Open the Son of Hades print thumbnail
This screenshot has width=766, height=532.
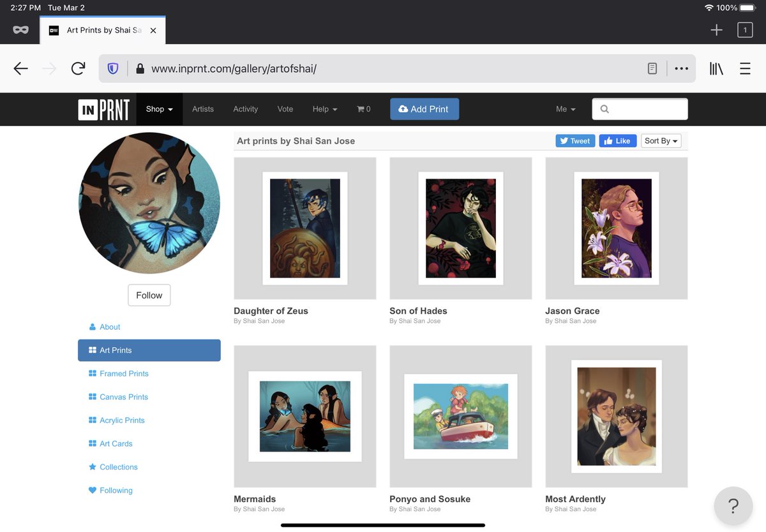click(461, 228)
